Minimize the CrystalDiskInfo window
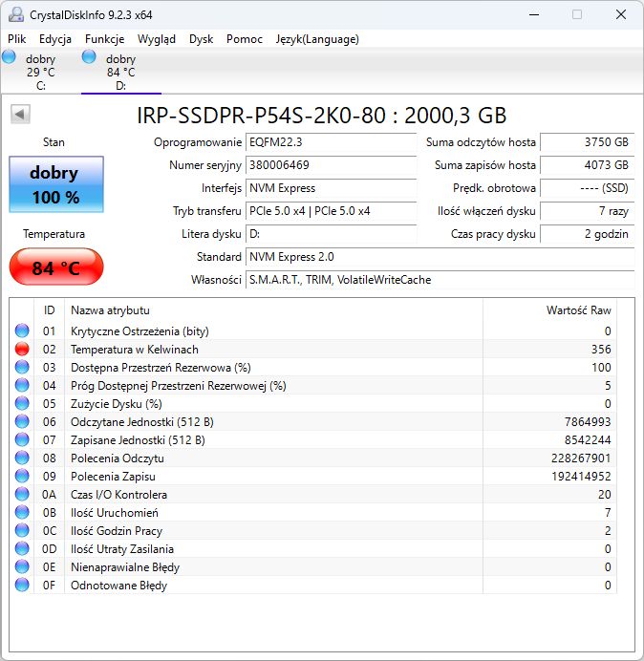This screenshot has width=644, height=661. [534, 14]
